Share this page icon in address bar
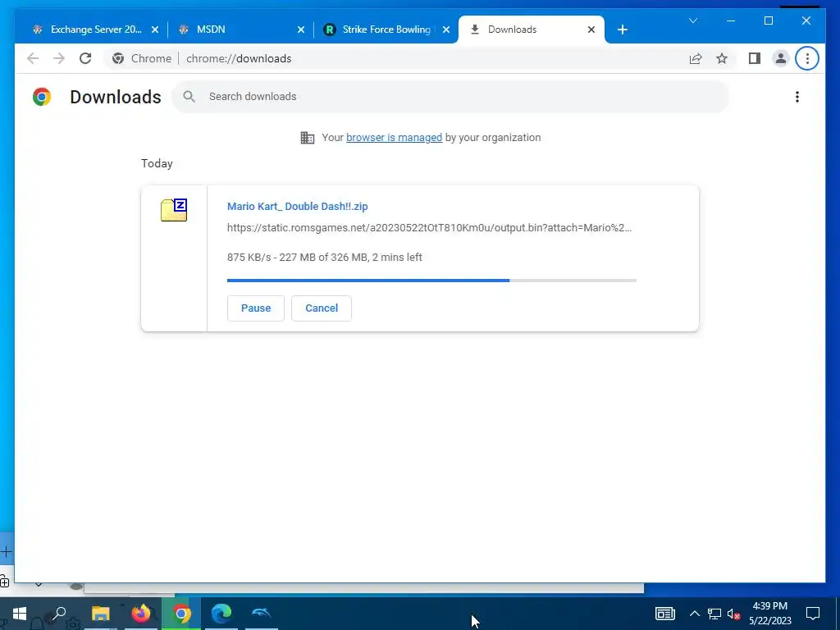The width and height of the screenshot is (840, 630). pos(696,58)
